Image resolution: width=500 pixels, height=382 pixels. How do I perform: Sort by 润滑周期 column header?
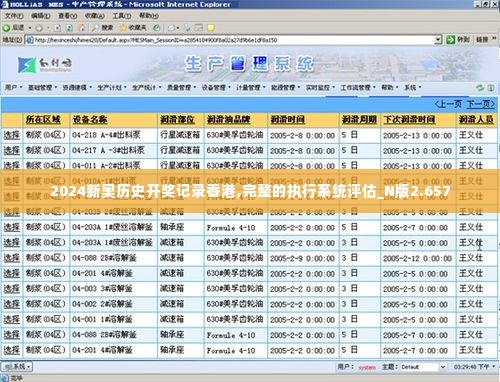point(359,119)
